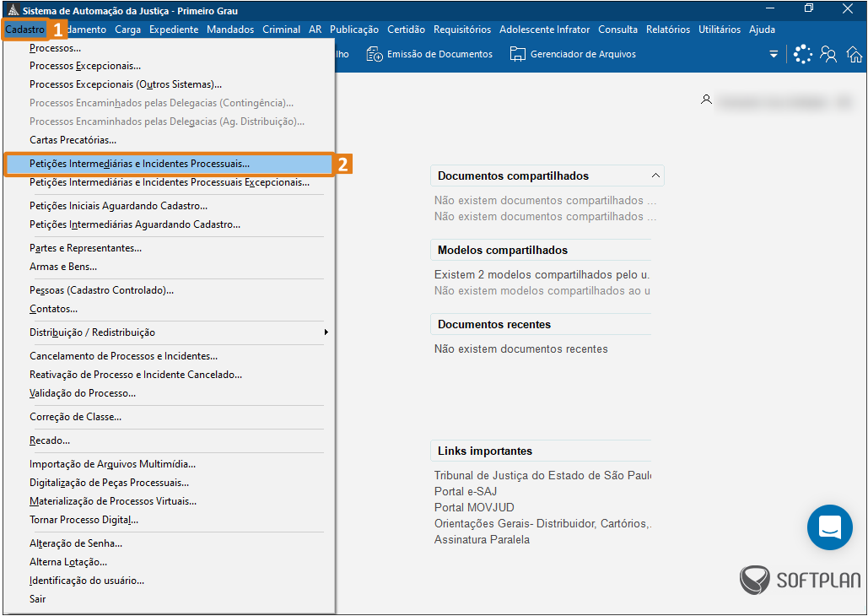868x616 pixels.
Task: Select Pessoas (Cadastro Controlado)... entry
Action: click(170, 290)
